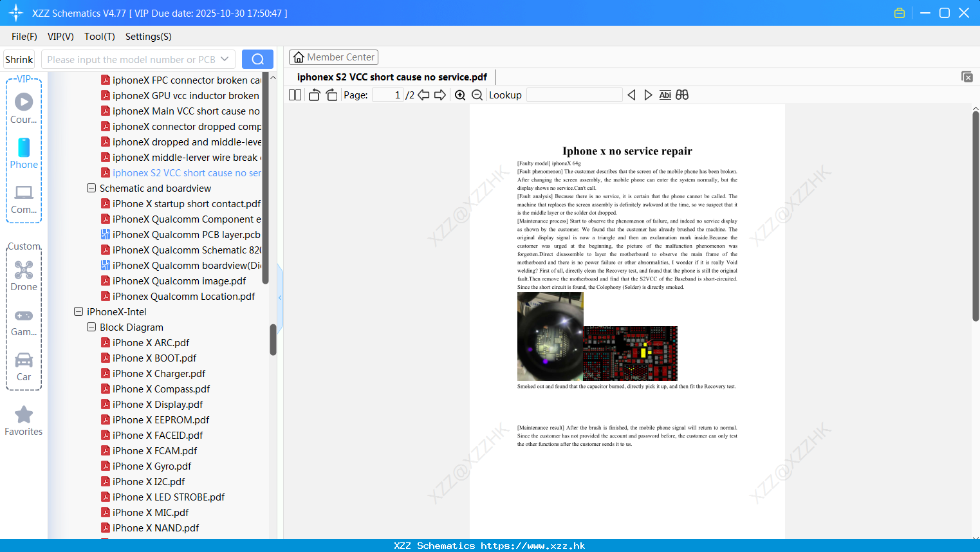Image resolution: width=980 pixels, height=552 pixels.
Task: Open iPhone X BOOT.pdf
Action: click(149, 358)
